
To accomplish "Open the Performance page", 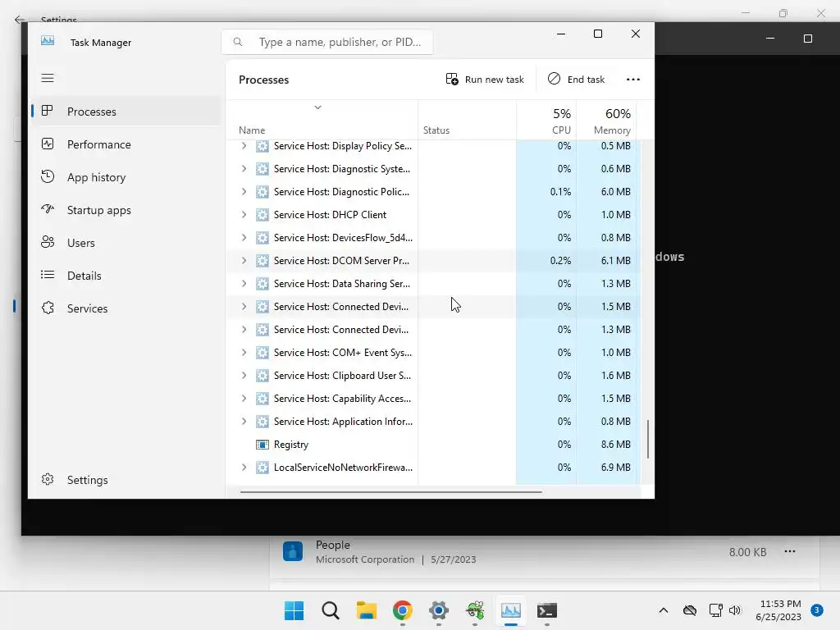I will (x=126, y=144).
